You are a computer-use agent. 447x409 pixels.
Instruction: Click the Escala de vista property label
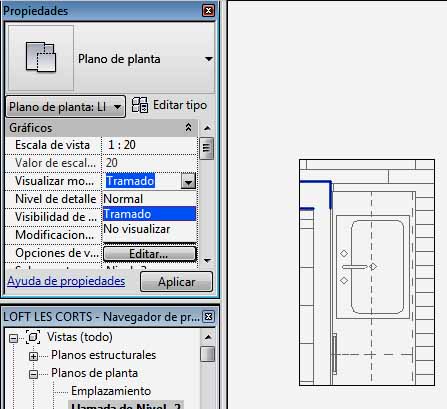click(x=52, y=145)
